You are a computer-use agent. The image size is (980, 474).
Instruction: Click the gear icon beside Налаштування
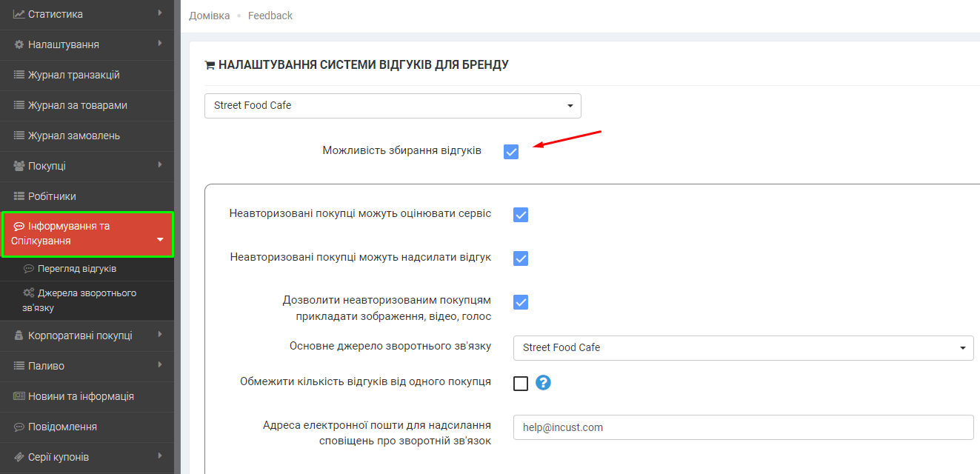coord(19,44)
